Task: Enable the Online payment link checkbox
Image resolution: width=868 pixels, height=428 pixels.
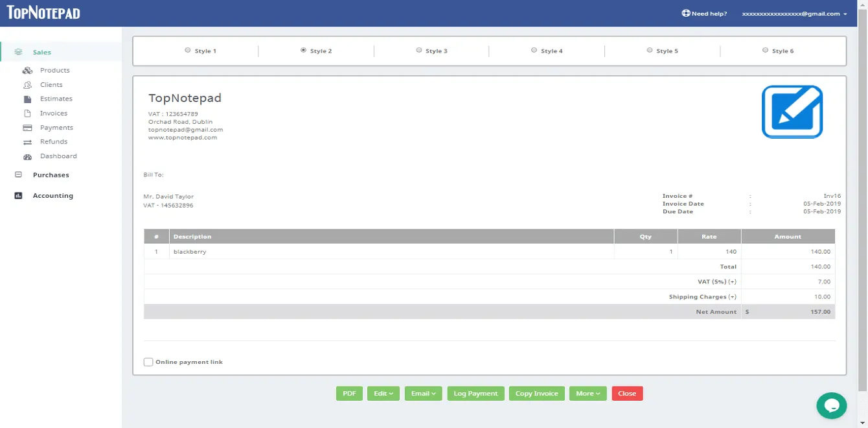Action: pyautogui.click(x=148, y=362)
